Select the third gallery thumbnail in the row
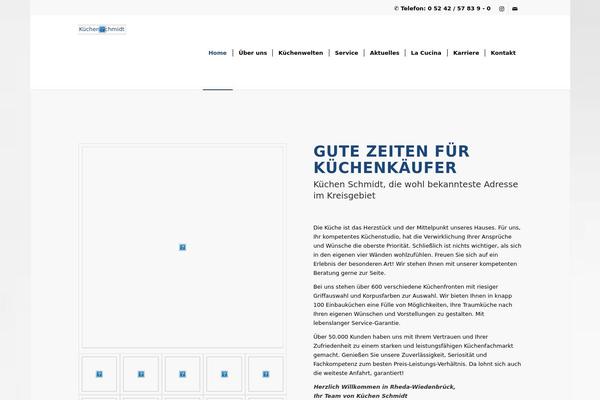 pos(183,374)
